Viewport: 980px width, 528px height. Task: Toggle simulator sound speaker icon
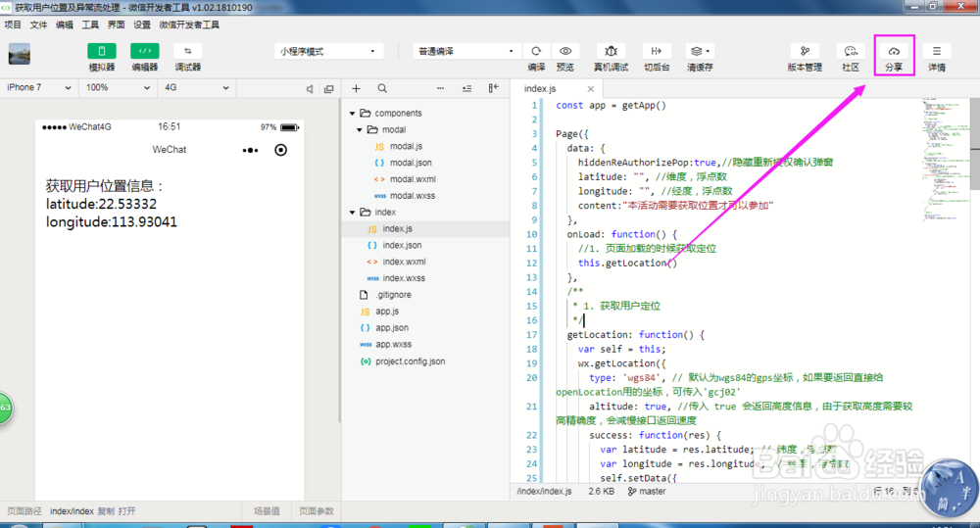coord(310,89)
